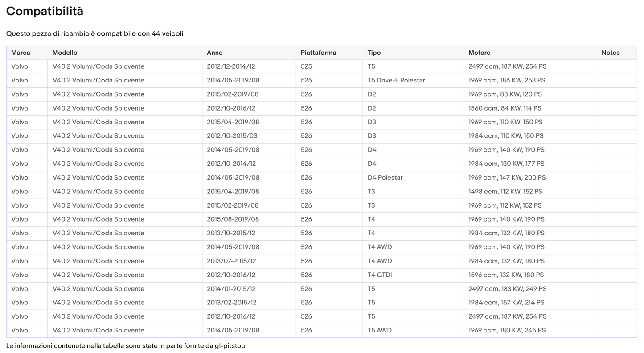Click the '44 veicoli' compatibility summary text
The height and width of the screenshot is (353, 644).
click(167, 33)
